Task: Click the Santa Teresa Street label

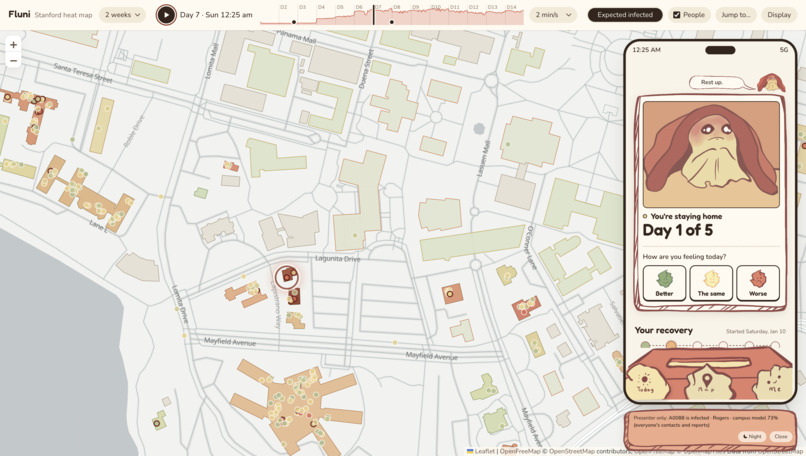Action: (x=83, y=73)
